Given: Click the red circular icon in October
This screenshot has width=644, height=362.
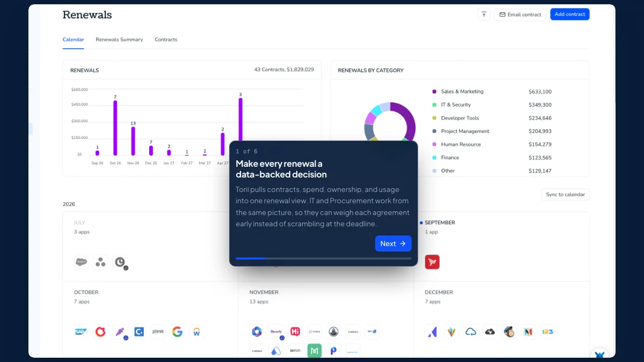Looking at the screenshot, I should [x=100, y=332].
